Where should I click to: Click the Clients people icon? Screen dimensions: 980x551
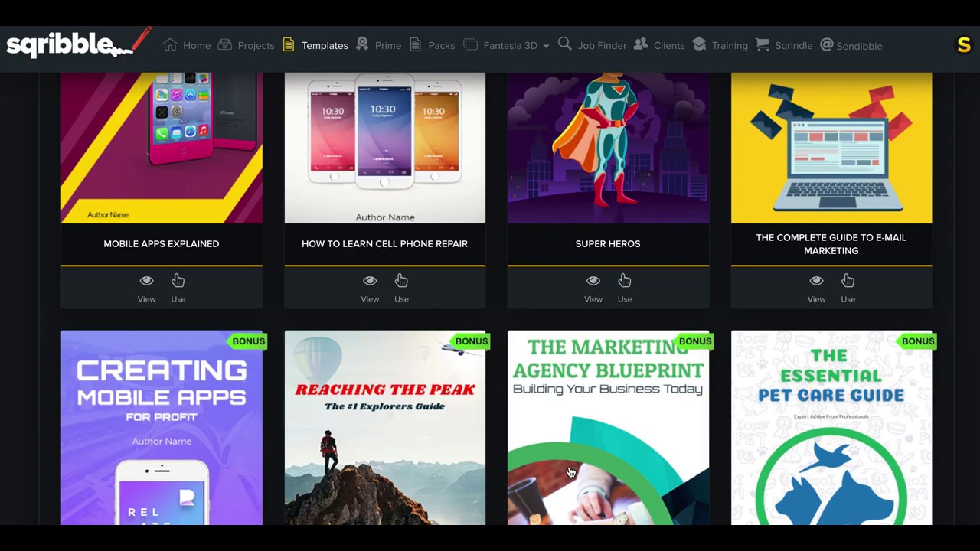coord(640,44)
